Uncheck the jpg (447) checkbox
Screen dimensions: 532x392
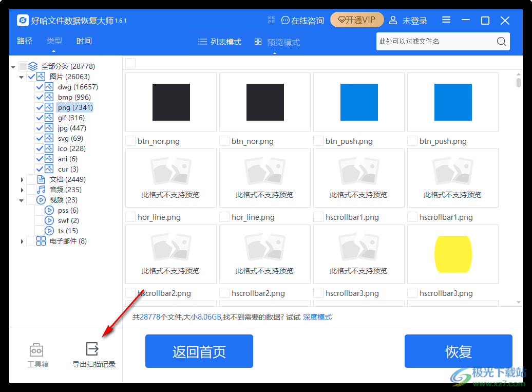pos(40,128)
